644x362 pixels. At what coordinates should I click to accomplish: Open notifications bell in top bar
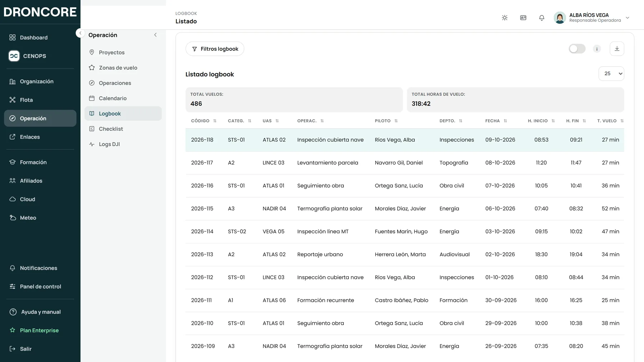[542, 18]
